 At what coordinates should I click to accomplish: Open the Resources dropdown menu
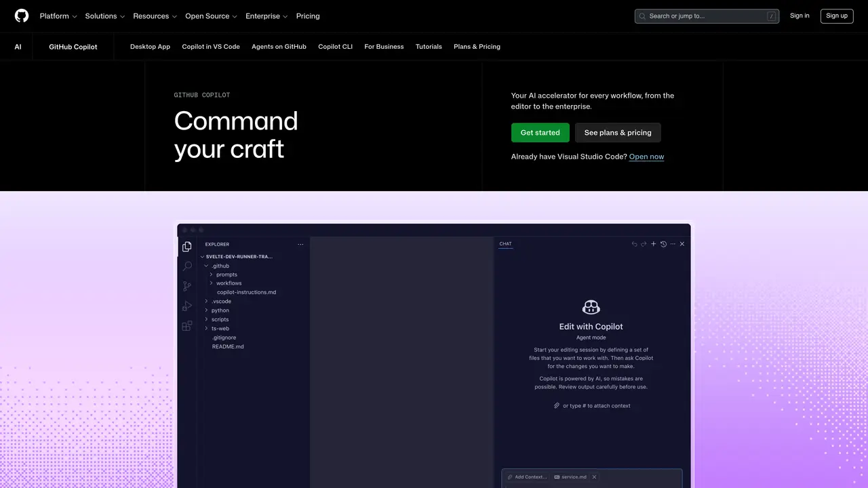[x=155, y=16]
